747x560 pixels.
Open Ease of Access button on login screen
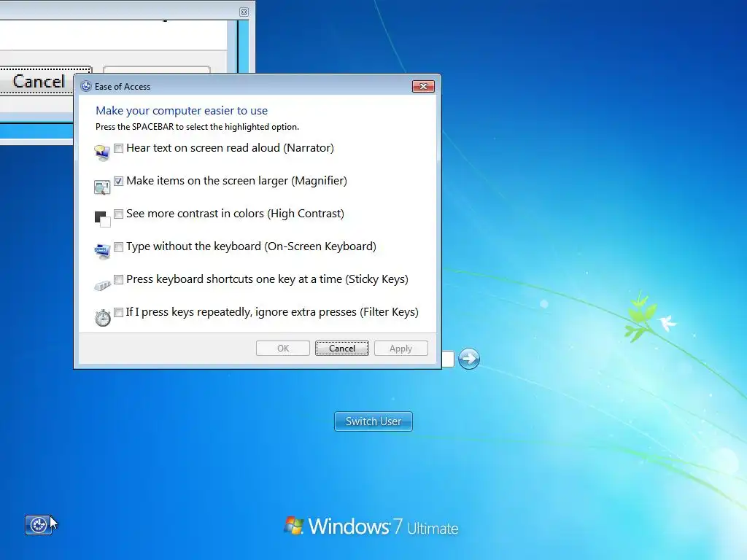point(38,525)
